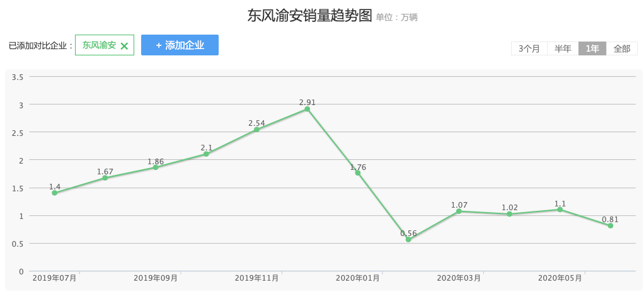Click the 2019年09月 axis label

pyautogui.click(x=156, y=278)
